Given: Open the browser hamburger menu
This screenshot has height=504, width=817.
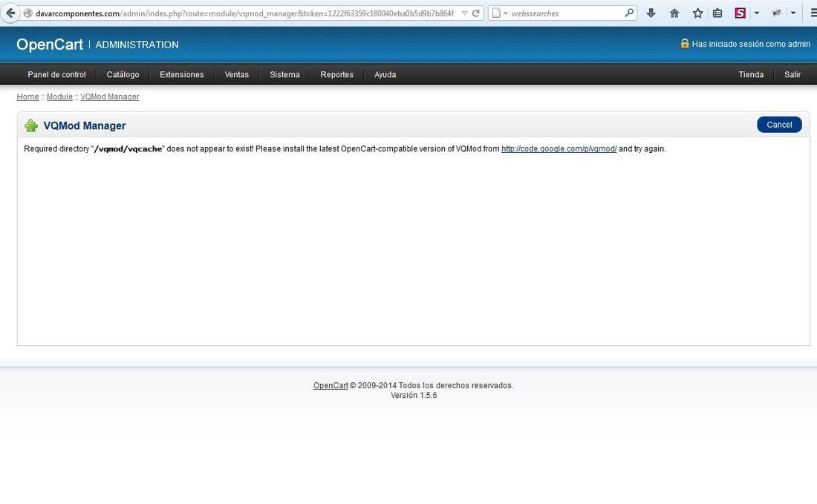Looking at the screenshot, I should click(x=813, y=13).
